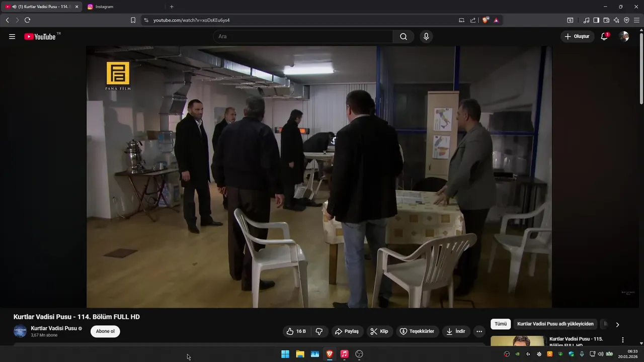Click the search magnifier button
The image size is (644, 362).
404,37
